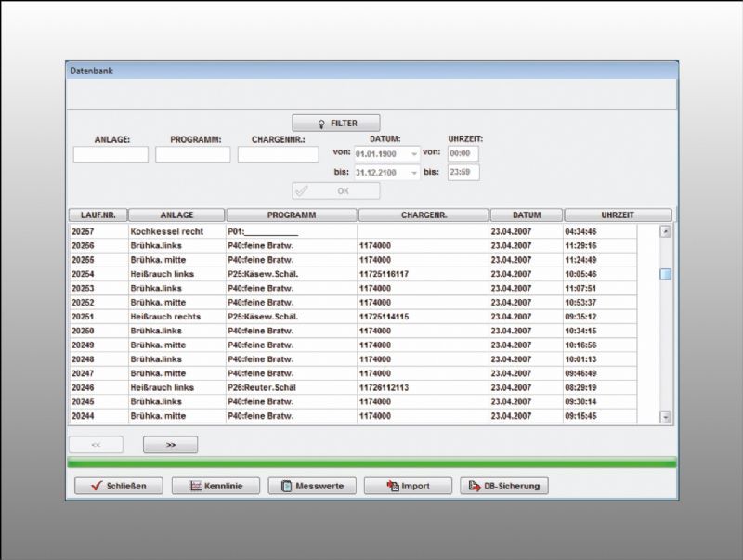Click the Import button
This screenshot has height=560, width=743.
coord(408,486)
